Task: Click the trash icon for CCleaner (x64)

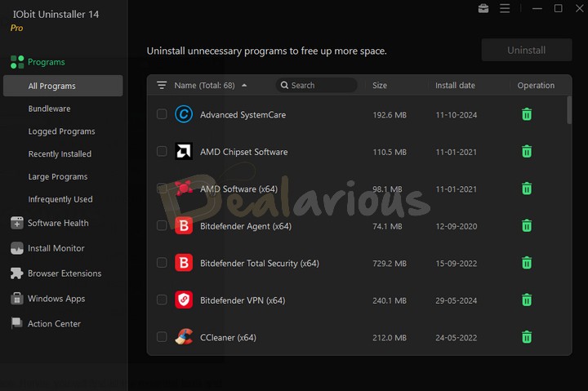Action: pyautogui.click(x=527, y=337)
